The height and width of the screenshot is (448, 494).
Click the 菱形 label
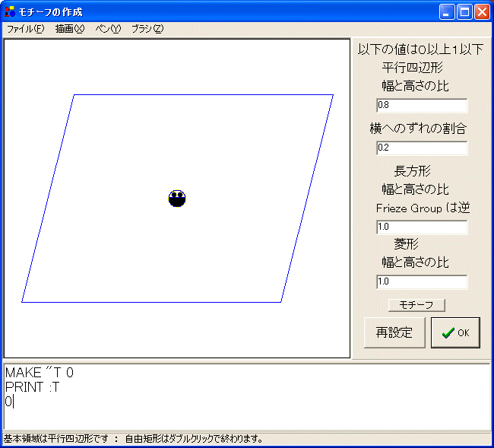pos(406,243)
